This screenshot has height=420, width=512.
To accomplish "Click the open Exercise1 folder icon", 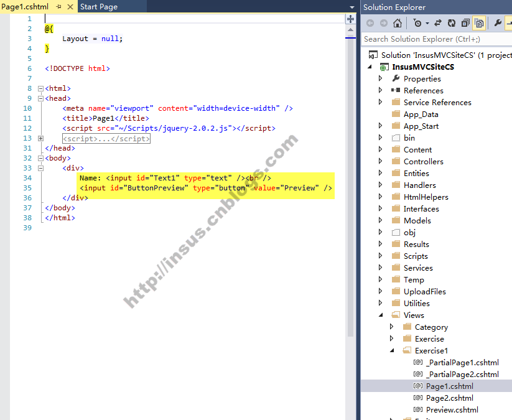I will click(407, 350).
